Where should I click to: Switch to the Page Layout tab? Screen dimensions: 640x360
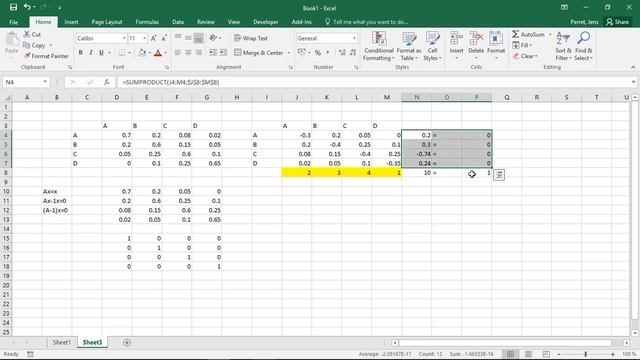click(x=107, y=22)
